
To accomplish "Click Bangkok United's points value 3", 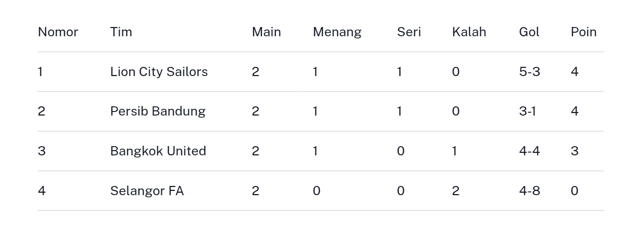I will coord(574,151).
